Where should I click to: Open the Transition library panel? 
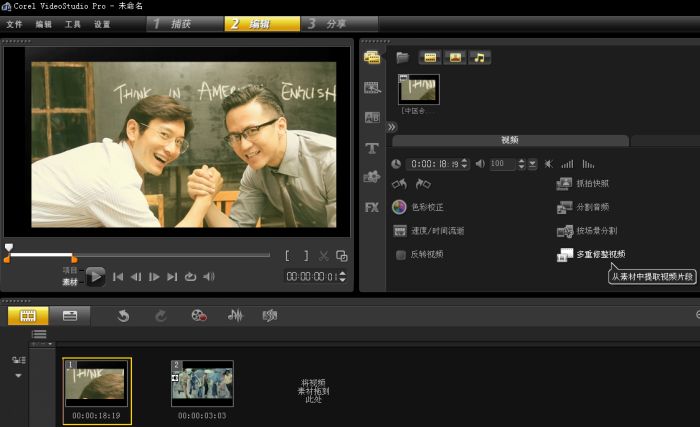(372, 117)
